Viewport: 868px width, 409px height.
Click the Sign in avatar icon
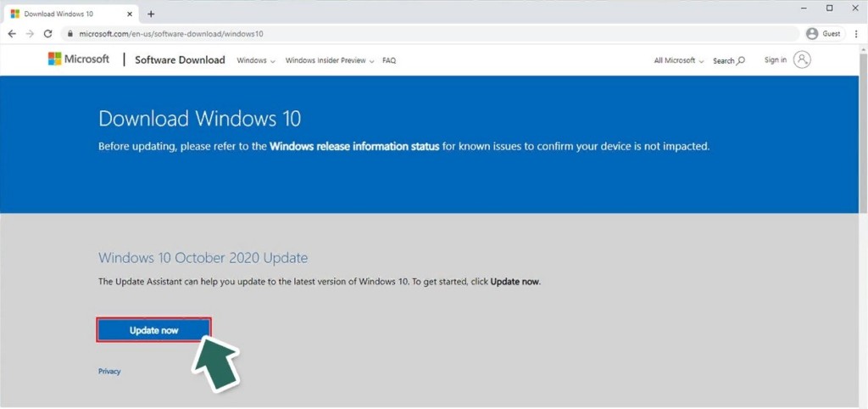(x=802, y=60)
